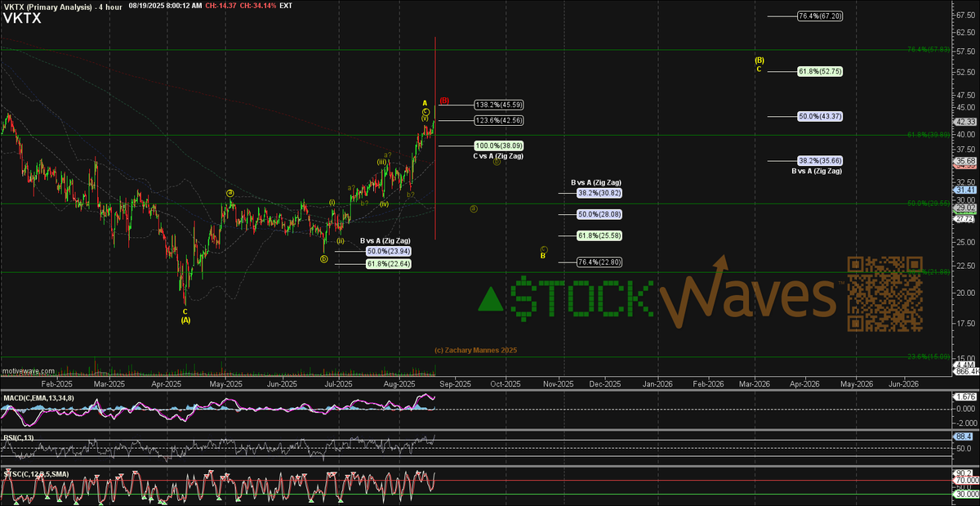Select the 76.4%(22.80) retracement label
Image resolution: width=980 pixels, height=506 pixels.
(x=600, y=262)
